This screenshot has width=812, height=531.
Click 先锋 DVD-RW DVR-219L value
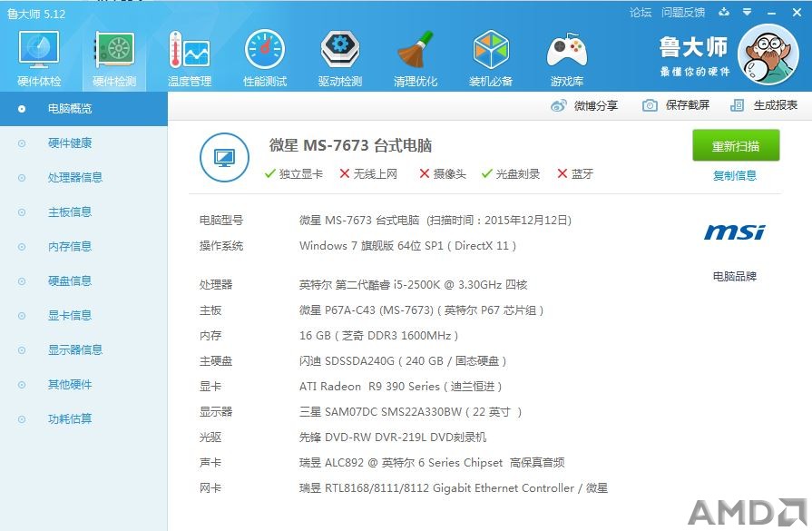(x=393, y=437)
